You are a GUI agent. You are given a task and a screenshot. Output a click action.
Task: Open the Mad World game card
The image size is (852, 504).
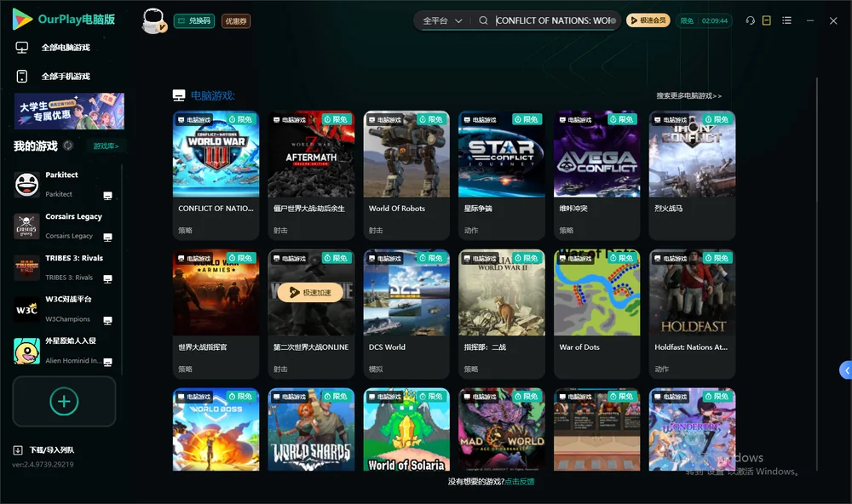pyautogui.click(x=502, y=429)
